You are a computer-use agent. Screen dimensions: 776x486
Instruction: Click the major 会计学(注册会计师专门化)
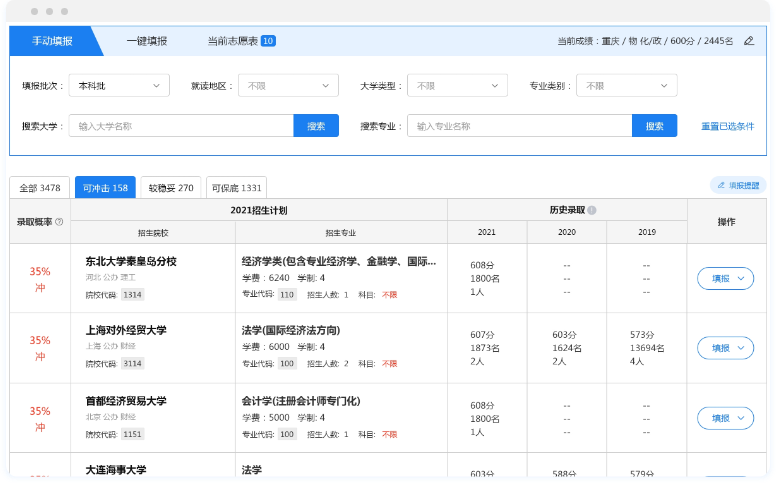pos(301,401)
